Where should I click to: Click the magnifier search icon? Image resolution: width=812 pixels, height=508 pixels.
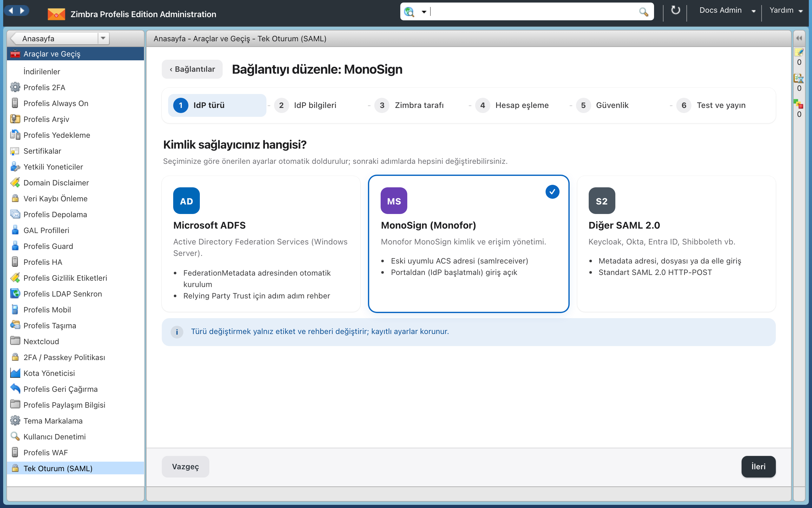point(643,12)
